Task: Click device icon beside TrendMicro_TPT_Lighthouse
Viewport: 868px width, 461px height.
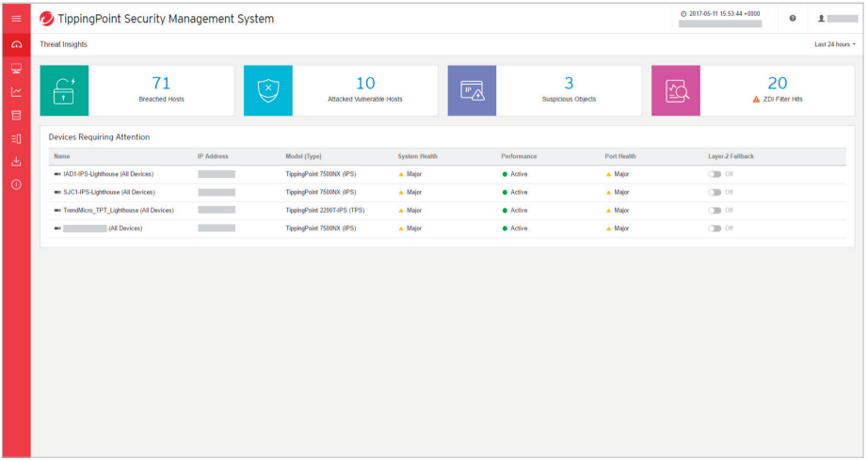Action: (x=57, y=211)
